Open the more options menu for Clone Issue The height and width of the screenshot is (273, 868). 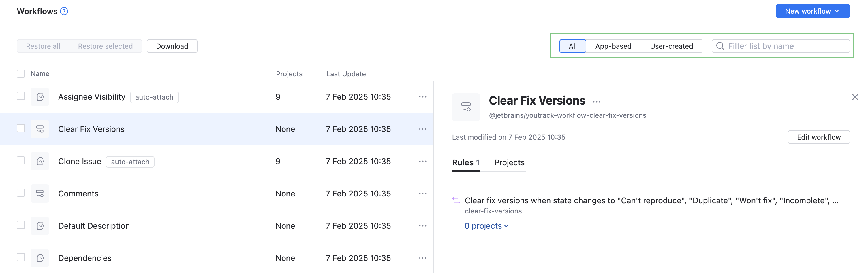pyautogui.click(x=422, y=161)
